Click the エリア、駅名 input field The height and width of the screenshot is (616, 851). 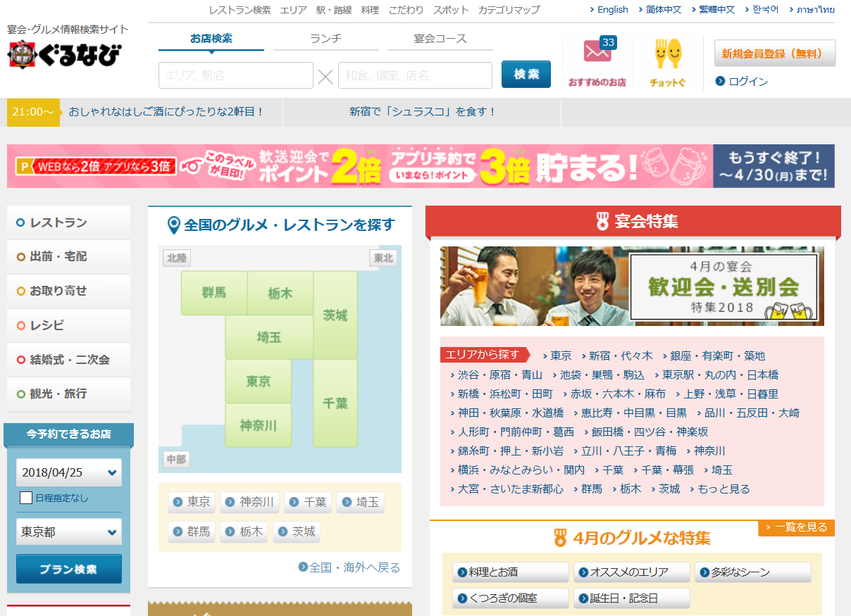click(x=235, y=75)
